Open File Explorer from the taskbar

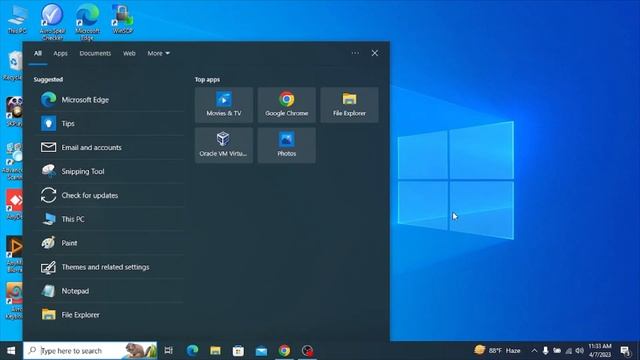216,351
